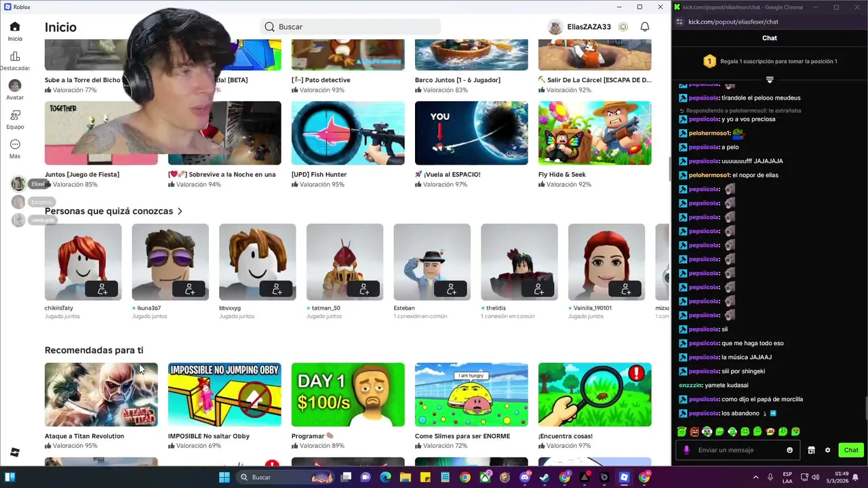Viewport: 868px width, 488px height.
Task: Open ESP LAA keyboard language indicator
Action: (x=787, y=477)
